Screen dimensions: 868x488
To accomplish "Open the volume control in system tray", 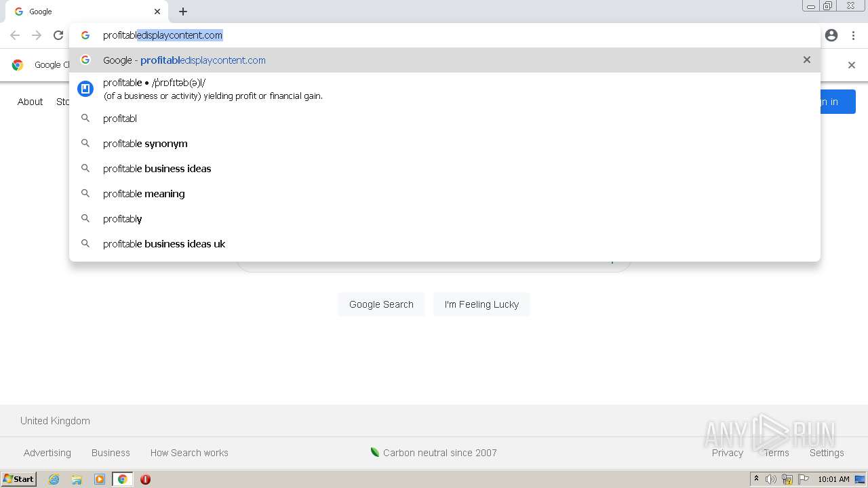I will coord(771,479).
